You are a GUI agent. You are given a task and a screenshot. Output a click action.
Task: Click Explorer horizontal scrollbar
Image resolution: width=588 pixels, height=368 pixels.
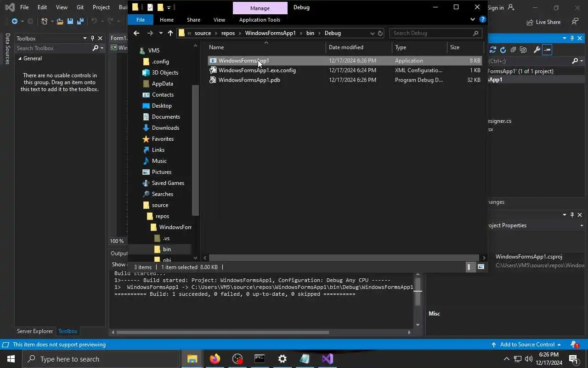(x=343, y=258)
